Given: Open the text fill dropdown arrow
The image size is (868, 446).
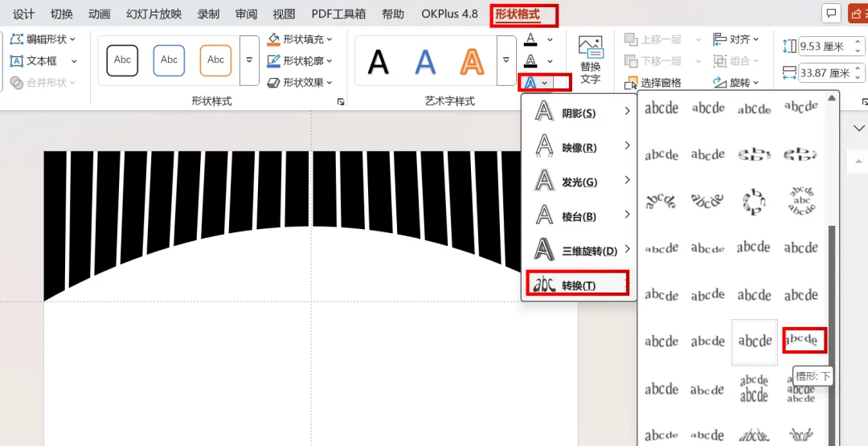Looking at the screenshot, I should 550,39.
